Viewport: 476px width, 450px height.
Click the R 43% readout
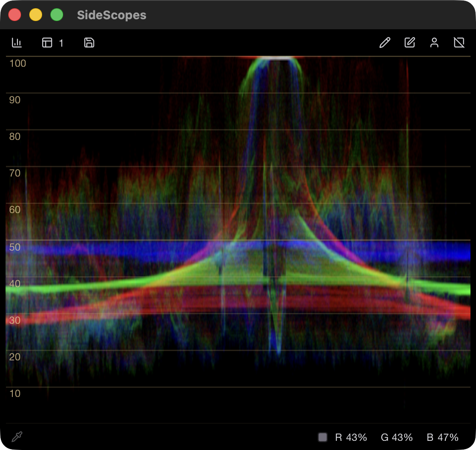tap(351, 437)
